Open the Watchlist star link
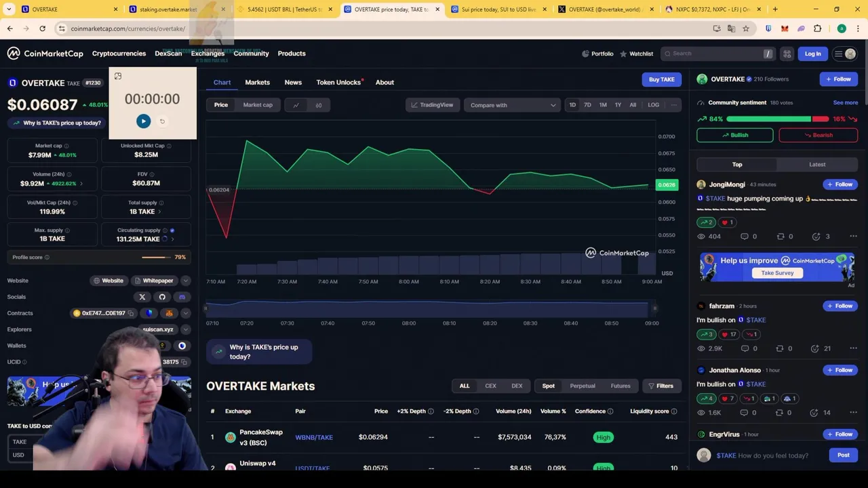Screen dimensions: 868x488 (x=636, y=54)
